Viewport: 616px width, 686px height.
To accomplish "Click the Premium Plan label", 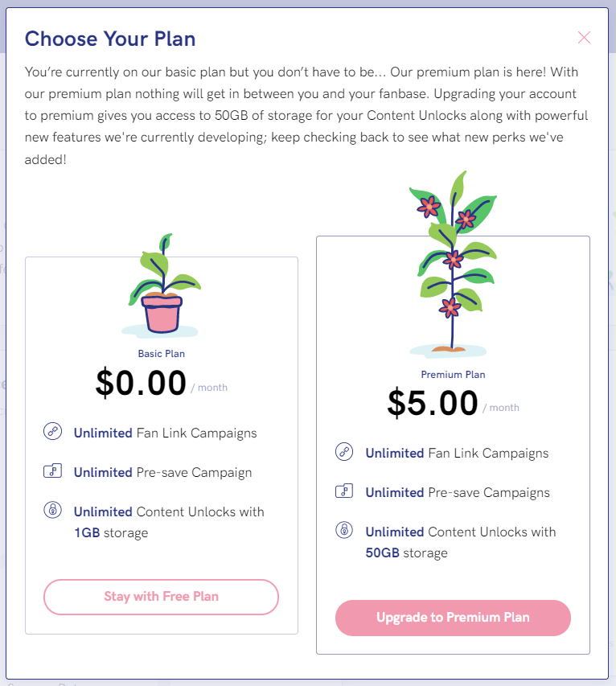I will [453, 375].
